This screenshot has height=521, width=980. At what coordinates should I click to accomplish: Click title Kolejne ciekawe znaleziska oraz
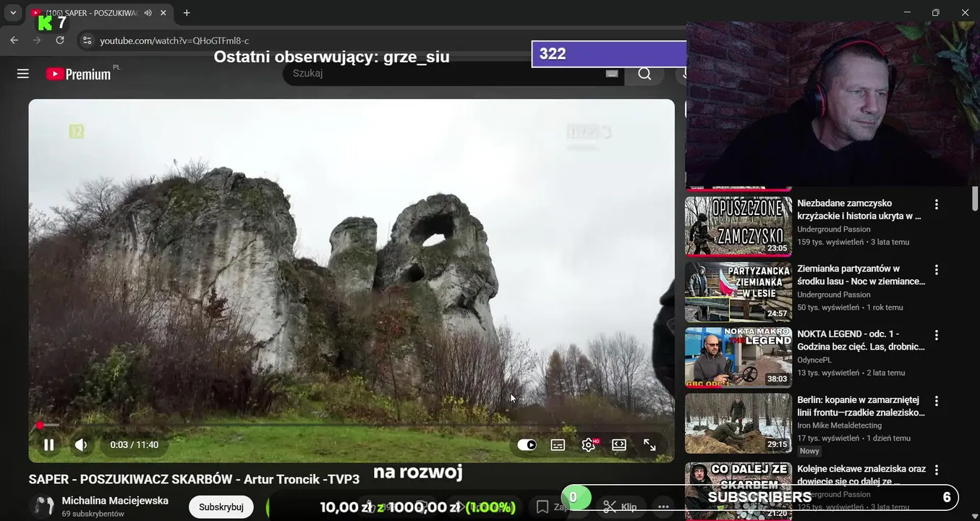coord(861,475)
